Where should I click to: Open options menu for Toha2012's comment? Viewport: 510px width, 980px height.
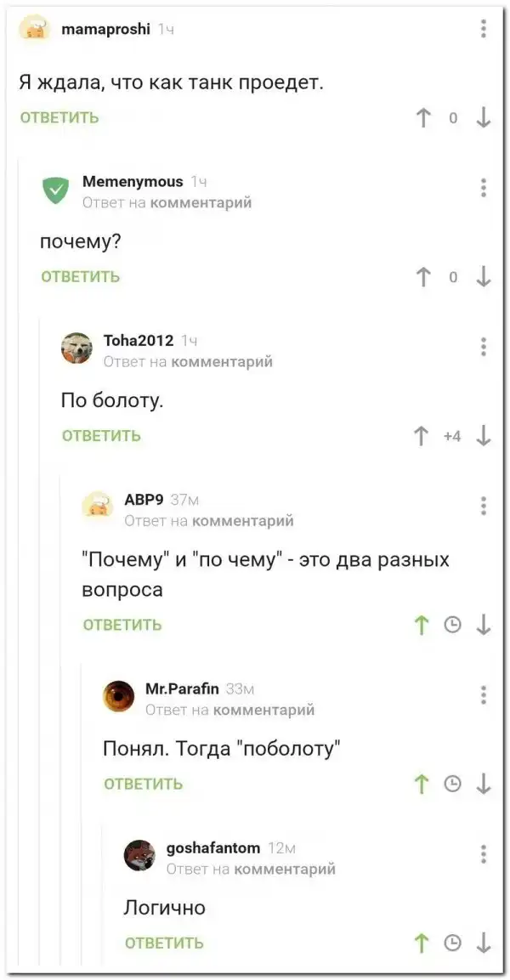point(484,347)
